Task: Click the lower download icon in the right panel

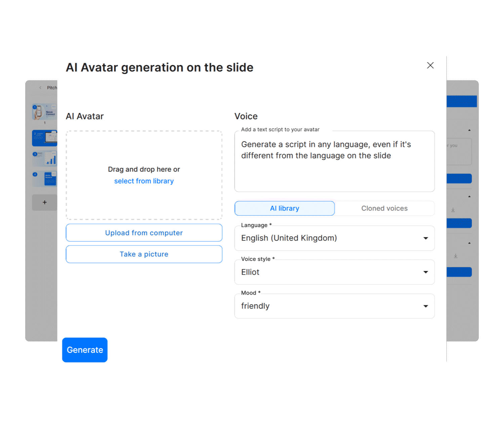Action: [x=456, y=256]
